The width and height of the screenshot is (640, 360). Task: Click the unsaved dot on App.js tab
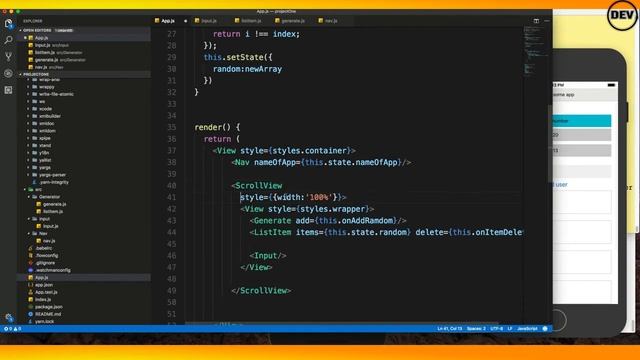click(x=185, y=21)
